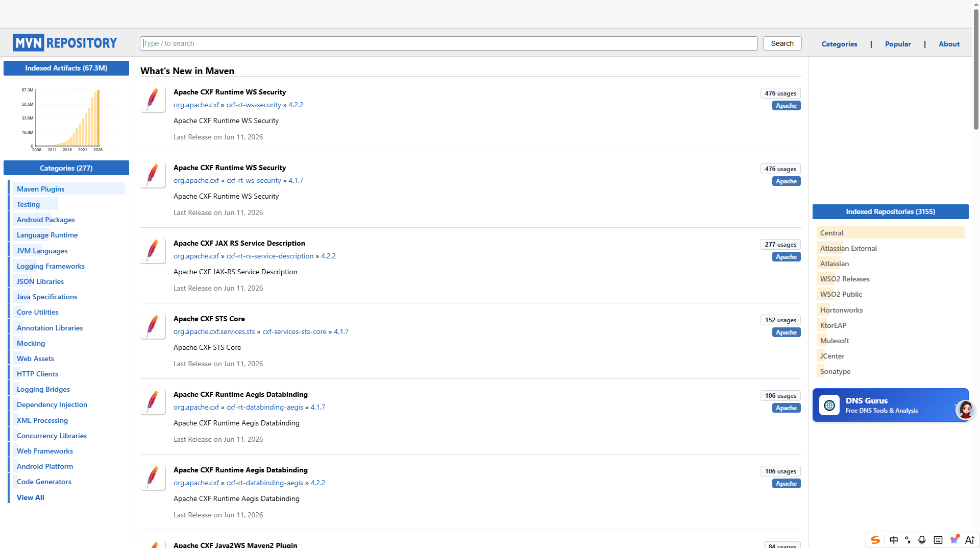Click the org.apache.cxf.services.sts group link
Viewport: 980px width, 548px height.
[214, 331]
